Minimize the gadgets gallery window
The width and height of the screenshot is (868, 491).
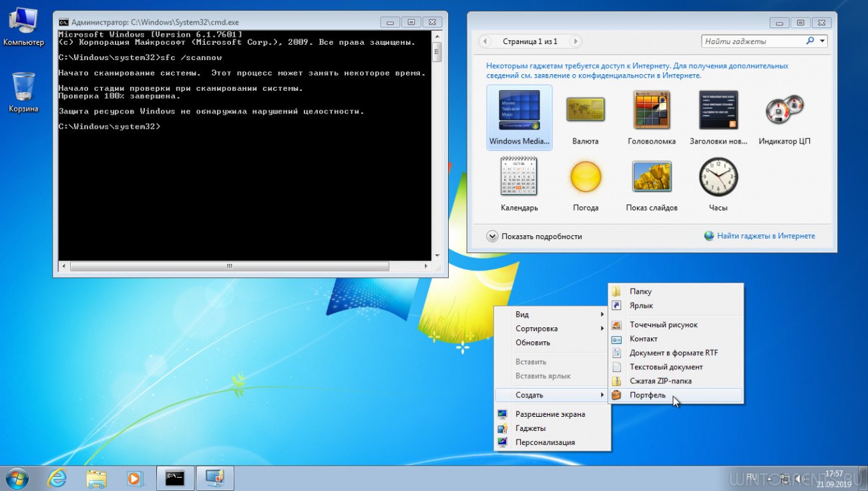tap(779, 22)
